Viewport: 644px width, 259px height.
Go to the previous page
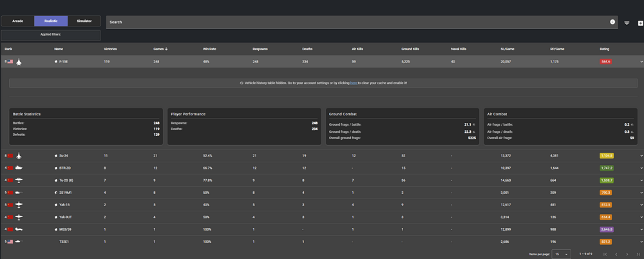tap(616, 254)
